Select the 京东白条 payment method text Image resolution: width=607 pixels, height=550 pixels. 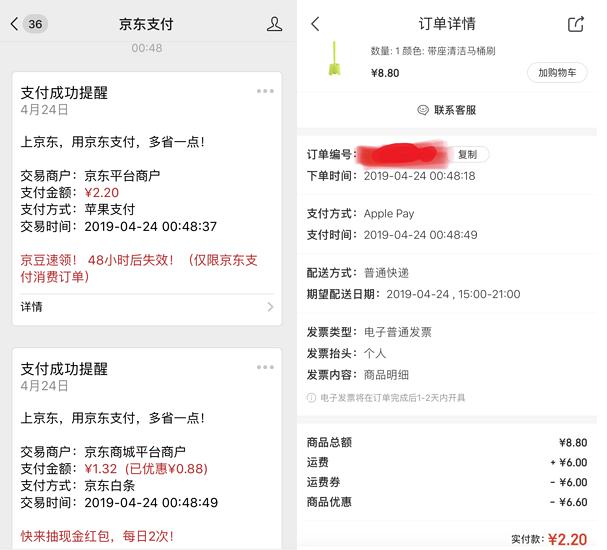click(110, 486)
